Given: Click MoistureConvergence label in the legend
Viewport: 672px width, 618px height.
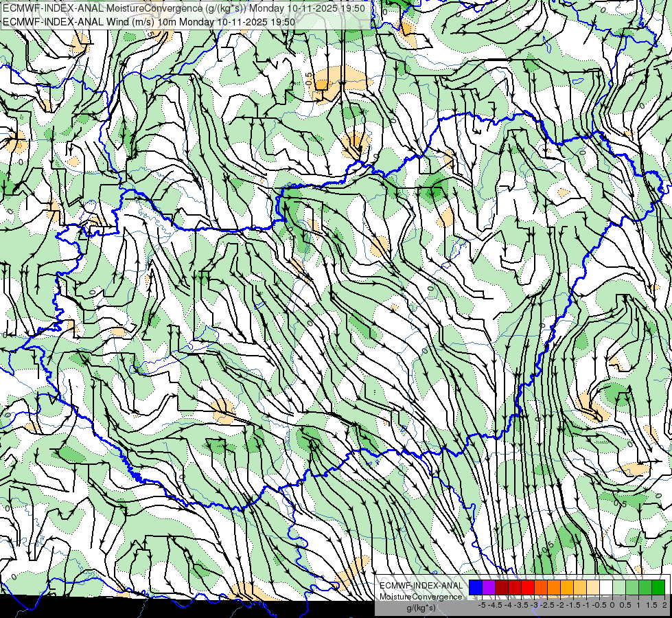Looking at the screenshot, I should point(421,597).
